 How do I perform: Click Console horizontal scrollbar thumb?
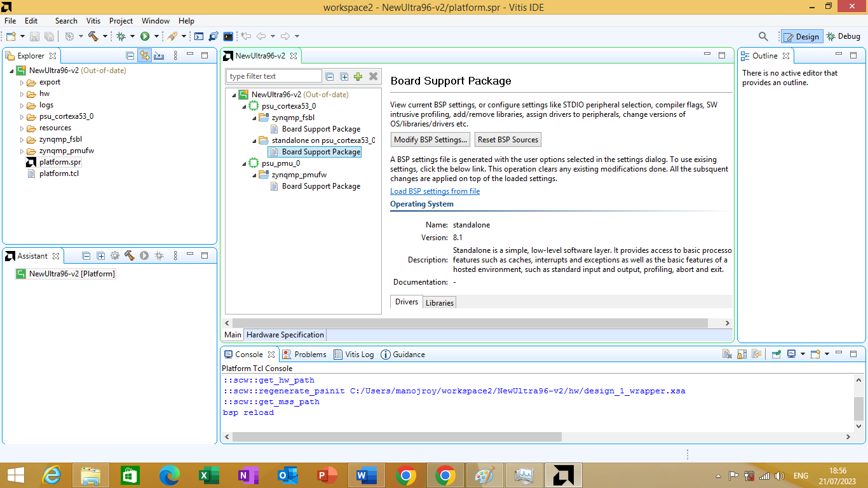[397, 437]
